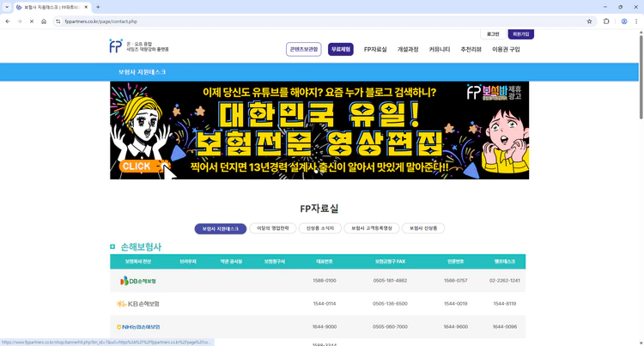Viewport: 644px width, 346px height.
Task: Switch to 신상품 소식지 tab
Action: pos(320,228)
